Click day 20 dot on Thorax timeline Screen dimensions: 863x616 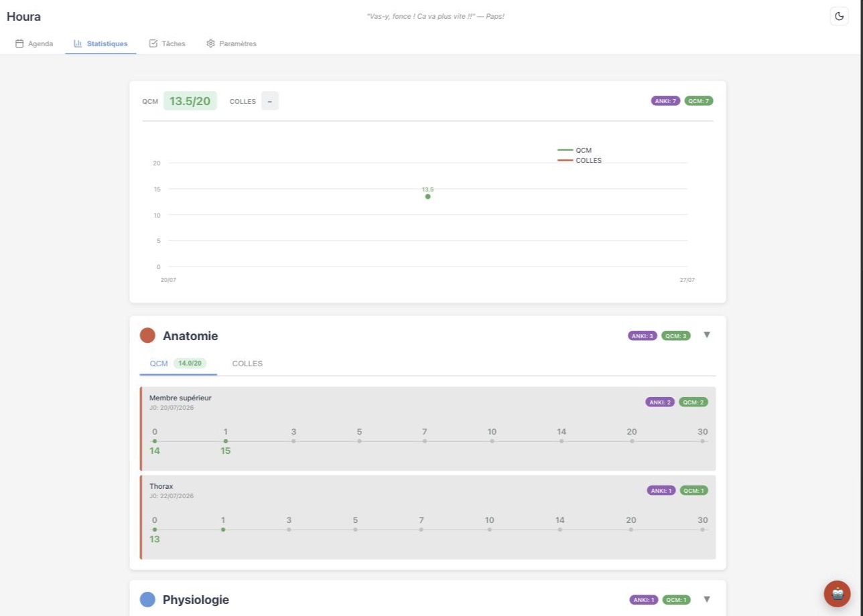coord(631,530)
